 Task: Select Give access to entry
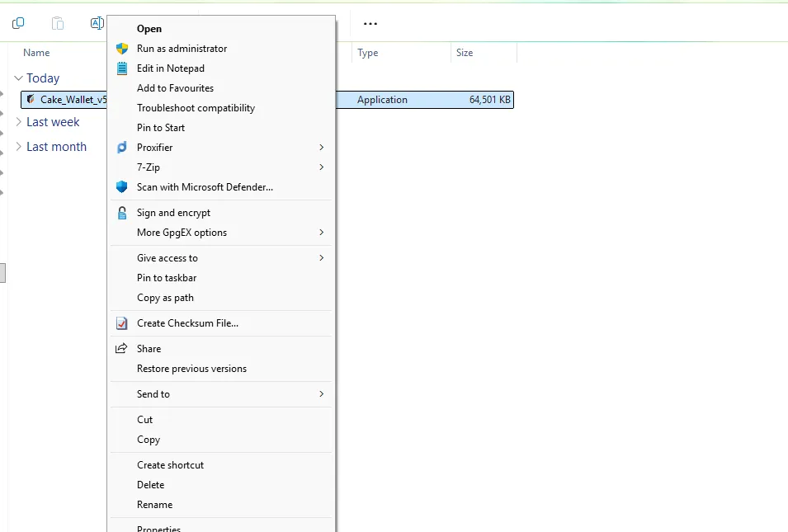pos(221,257)
